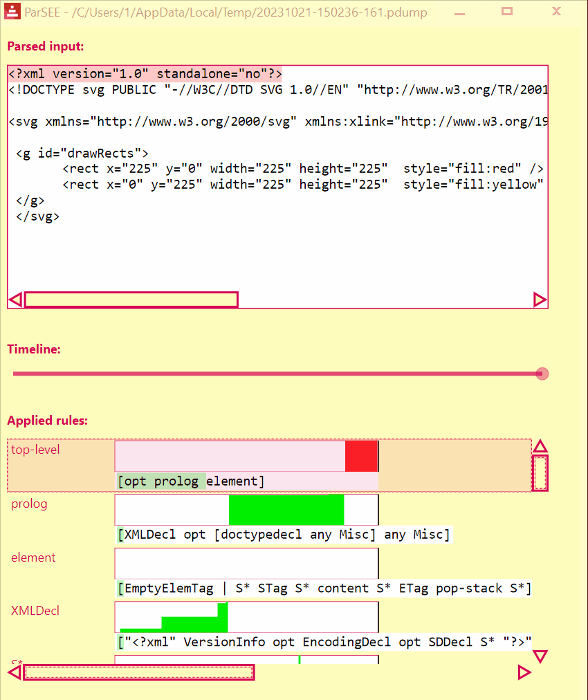Image resolution: width=588 pixels, height=700 pixels.
Task: Click the '</svg>' closing tag line
Action: 37,217
